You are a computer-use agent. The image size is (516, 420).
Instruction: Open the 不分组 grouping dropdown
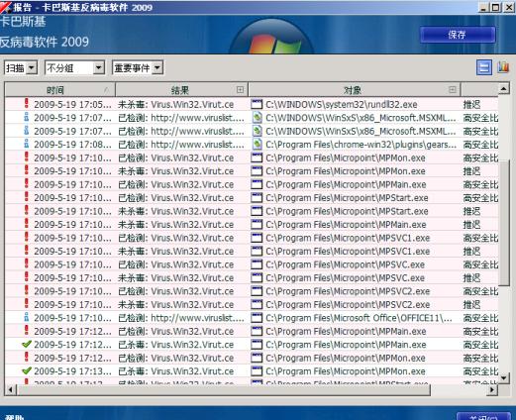coord(74,68)
